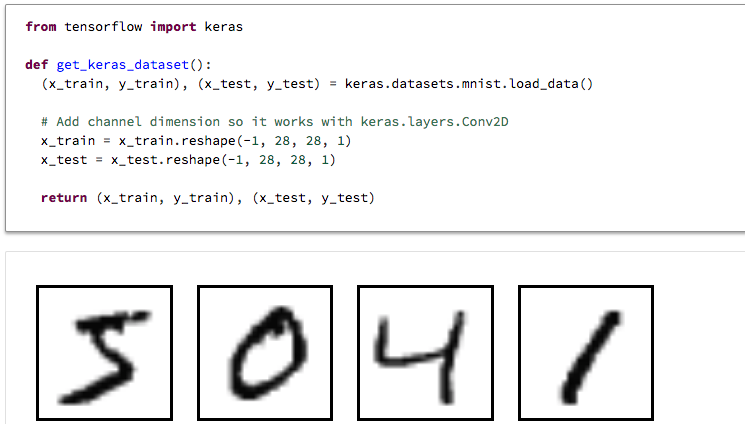Image resolution: width=745 pixels, height=424 pixels.
Task: Click the 'return' keyword
Action: [x=64, y=198]
